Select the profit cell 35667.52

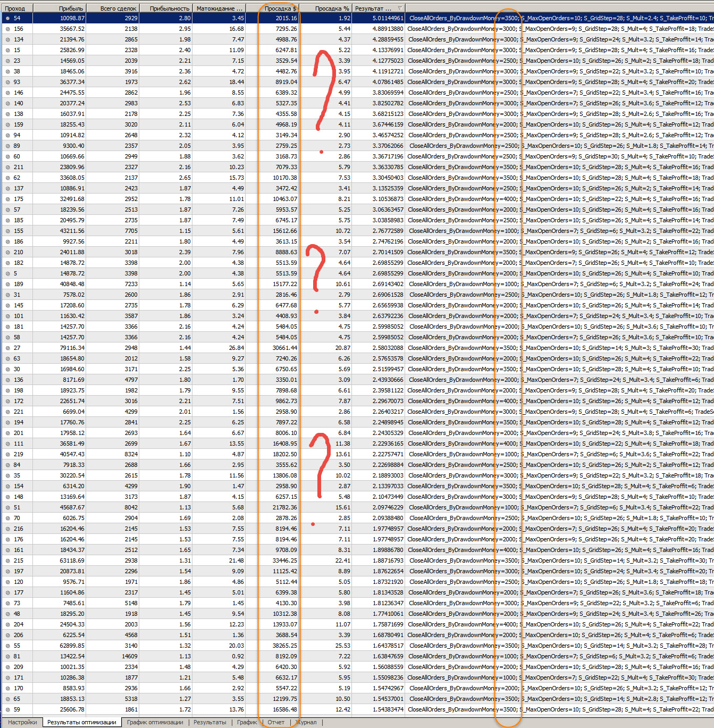60,29
